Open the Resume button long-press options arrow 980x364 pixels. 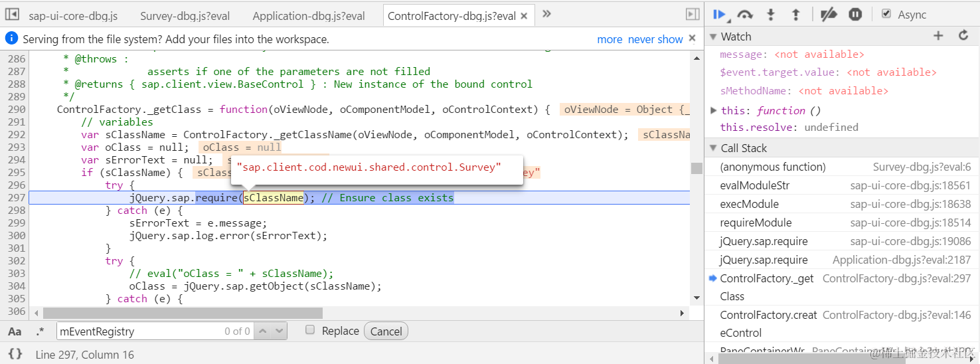point(728,20)
